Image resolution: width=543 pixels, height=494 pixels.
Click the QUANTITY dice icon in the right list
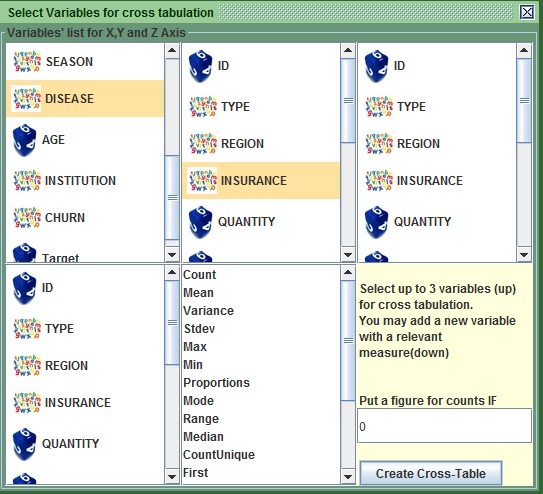(x=376, y=222)
